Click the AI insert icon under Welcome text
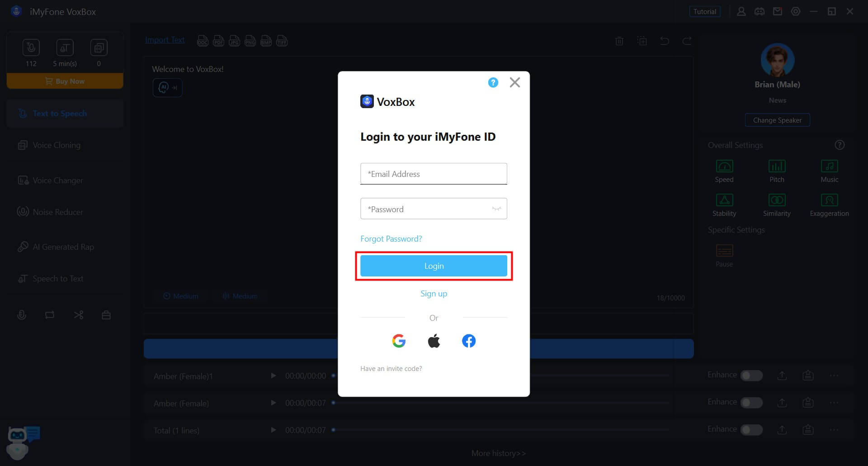The width and height of the screenshot is (868, 466). (167, 87)
